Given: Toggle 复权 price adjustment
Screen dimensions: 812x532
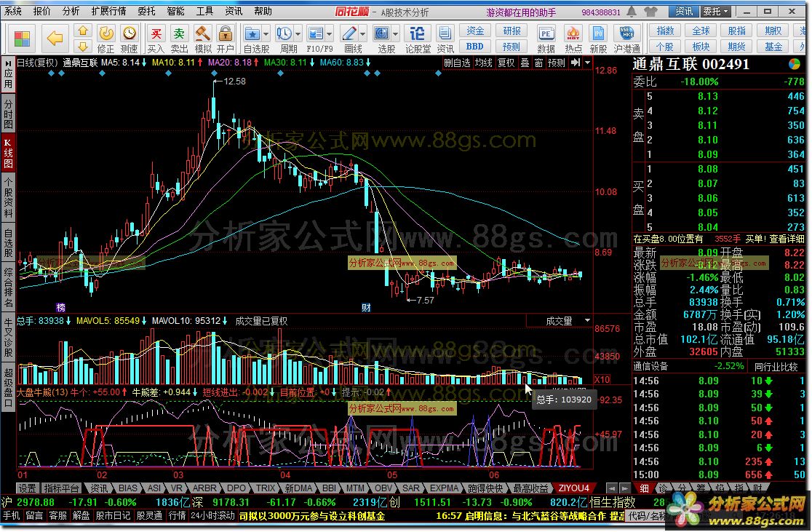Looking at the screenshot, I should pos(506,63).
